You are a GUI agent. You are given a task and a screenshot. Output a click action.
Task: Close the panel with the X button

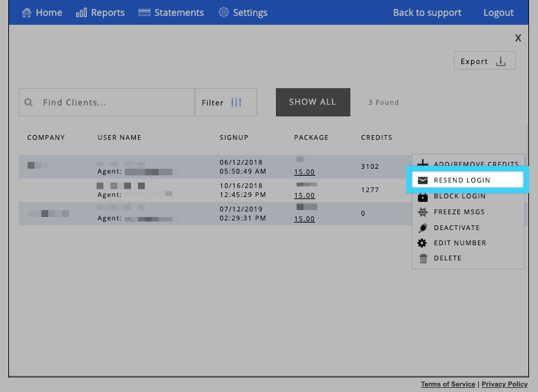518,38
